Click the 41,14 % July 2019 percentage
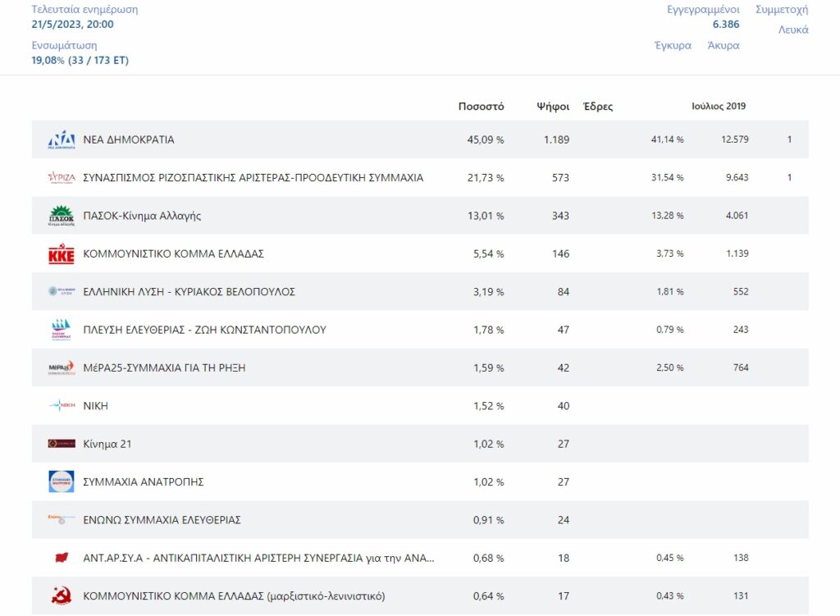Viewport: 840px width, 616px height. coord(668,139)
